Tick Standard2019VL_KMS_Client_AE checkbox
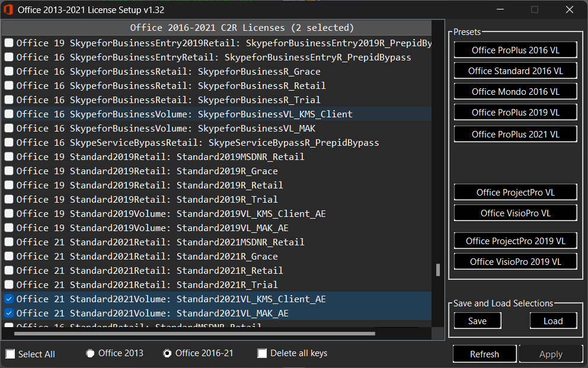 tap(9, 213)
